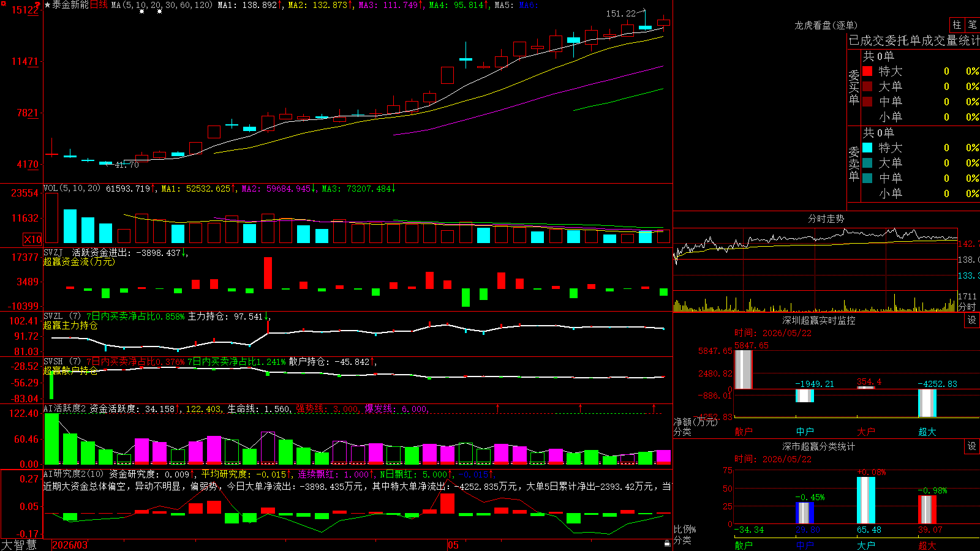
Task: Click the SVZL (7) indicator name
Action: (x=62, y=317)
